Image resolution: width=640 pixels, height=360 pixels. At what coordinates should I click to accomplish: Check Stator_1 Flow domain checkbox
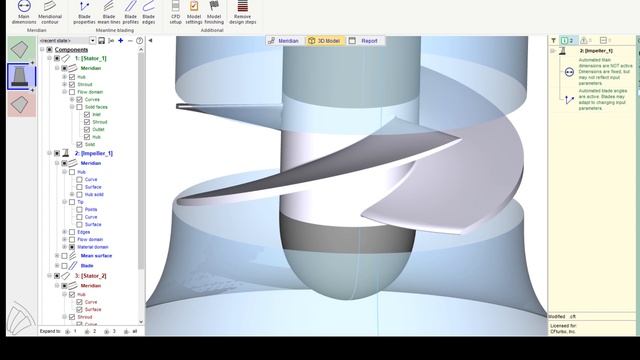click(72, 92)
